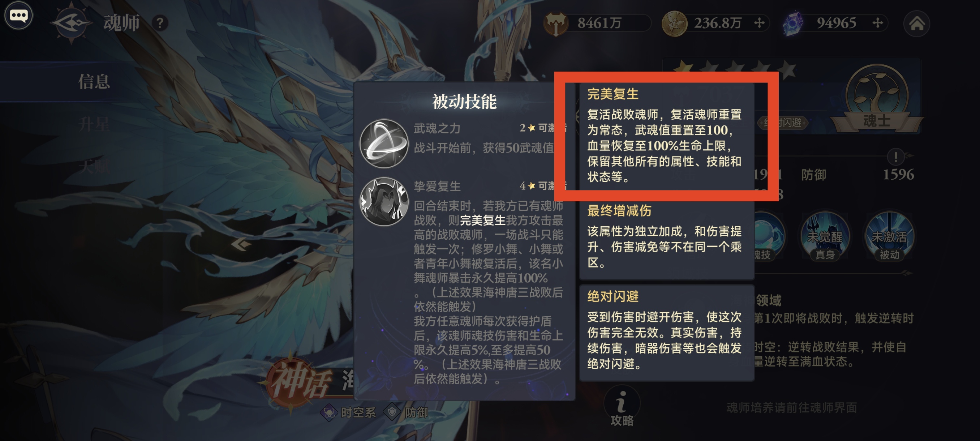The width and height of the screenshot is (980, 441).
Task: Switch to the 升星 tab
Action: 94,124
